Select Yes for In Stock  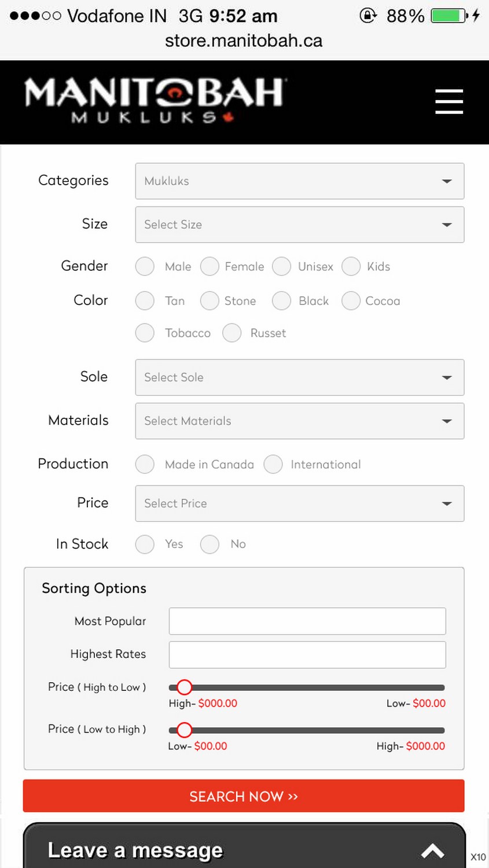[x=145, y=544]
